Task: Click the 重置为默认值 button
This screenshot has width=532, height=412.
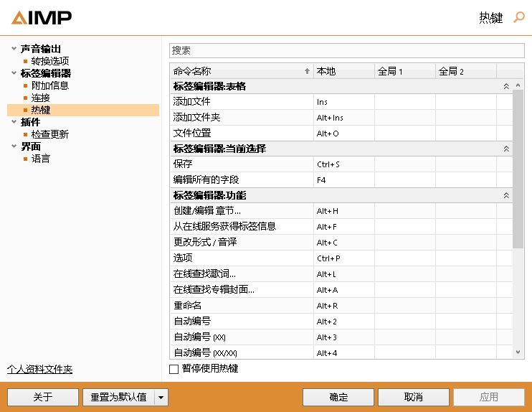Action: point(119,397)
